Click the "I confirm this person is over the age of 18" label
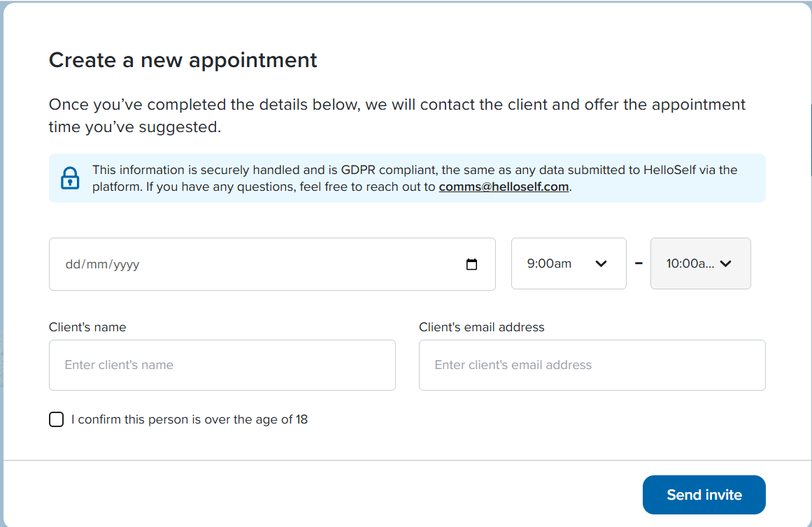Viewport: 812px width, 527px height. (190, 419)
